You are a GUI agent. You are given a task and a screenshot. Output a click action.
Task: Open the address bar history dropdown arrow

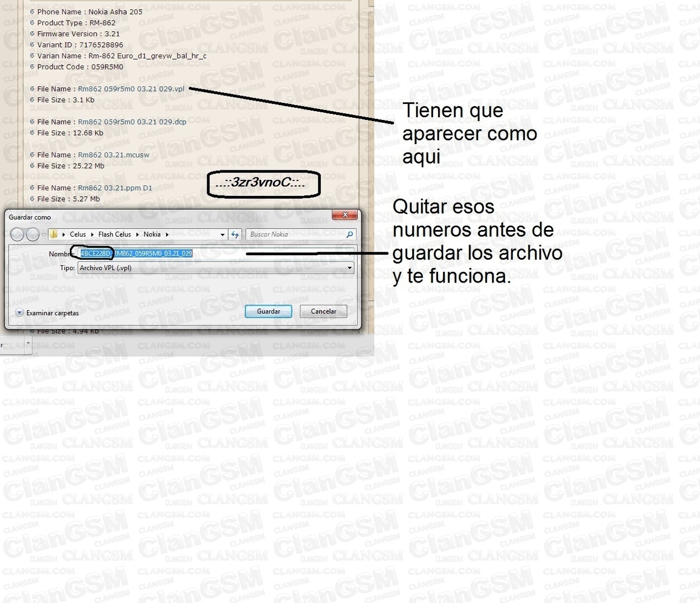click(x=222, y=234)
